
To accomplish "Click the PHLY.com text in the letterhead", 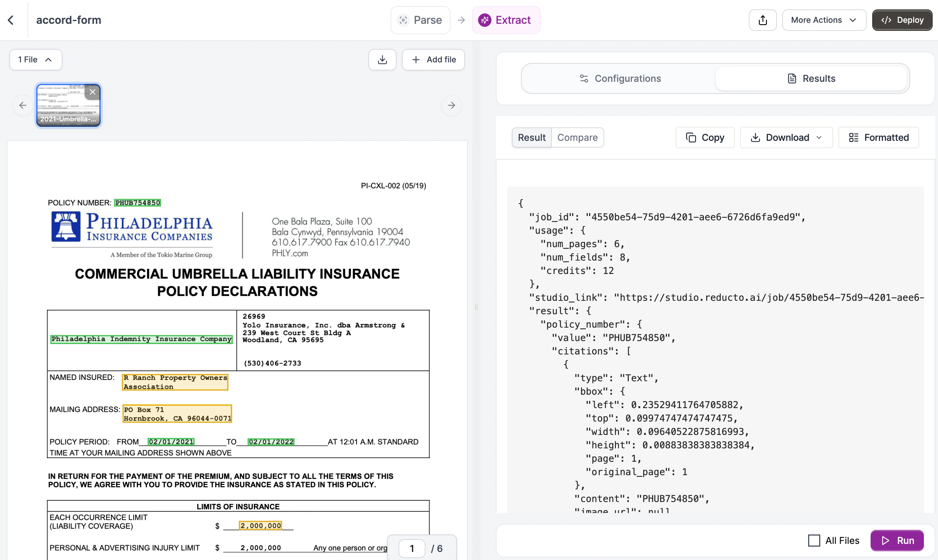I will [x=290, y=253].
